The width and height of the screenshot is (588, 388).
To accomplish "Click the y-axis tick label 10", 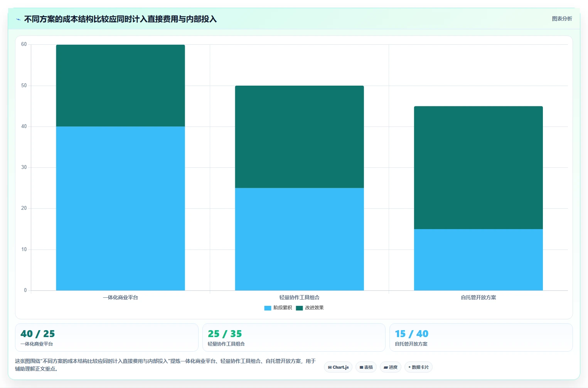I will click(24, 250).
